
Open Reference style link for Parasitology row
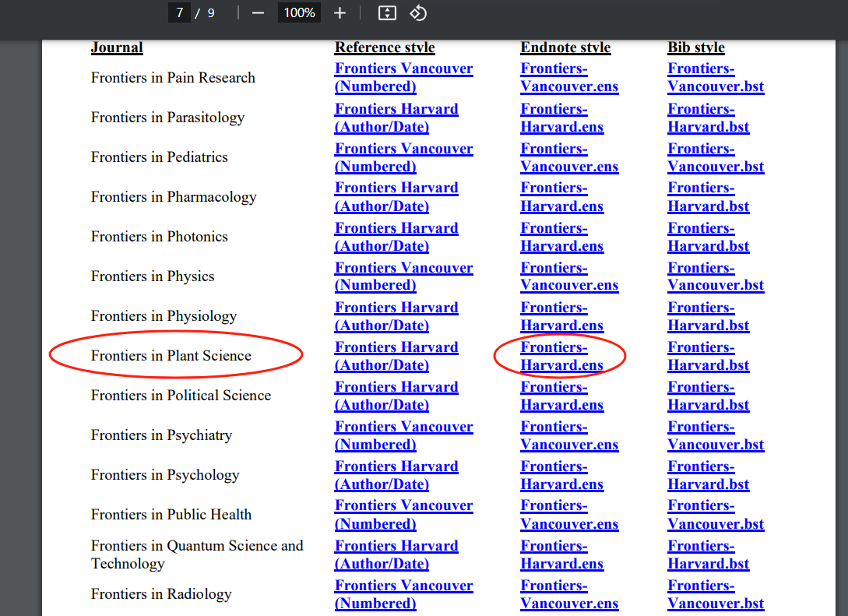tap(396, 118)
